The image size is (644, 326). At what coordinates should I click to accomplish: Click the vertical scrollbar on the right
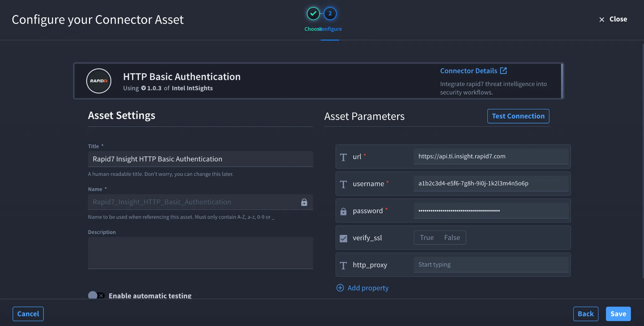(642, 160)
